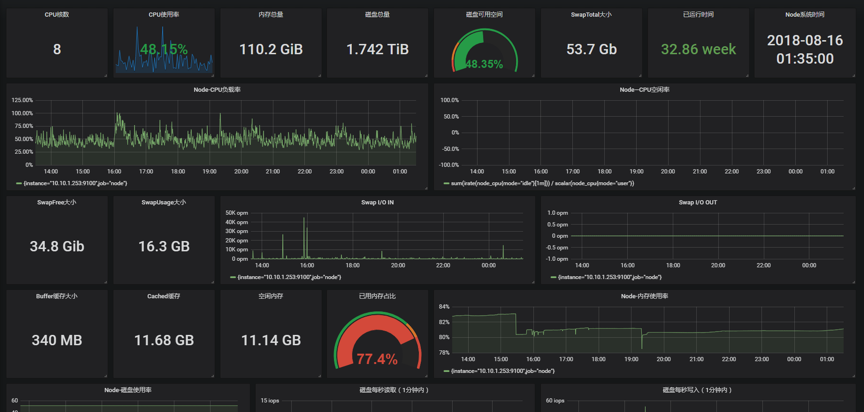Image resolution: width=864 pixels, height=412 pixels.
Task: Click the Node--CPU空闲率 panel title
Action: coord(645,90)
